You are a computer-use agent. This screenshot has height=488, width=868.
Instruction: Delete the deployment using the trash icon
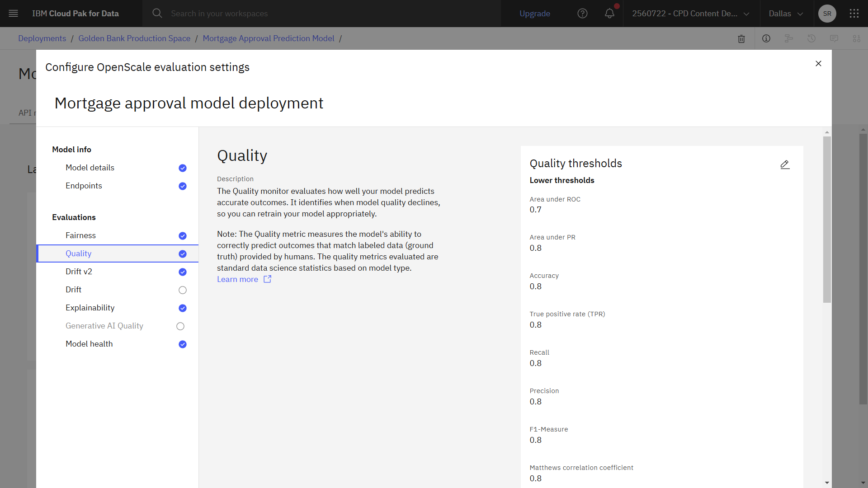[x=741, y=38]
